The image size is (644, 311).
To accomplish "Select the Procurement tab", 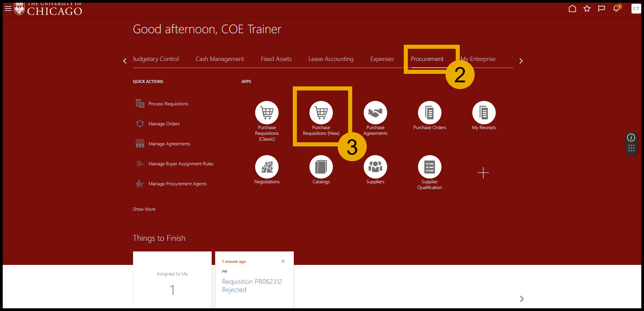I will click(x=427, y=59).
